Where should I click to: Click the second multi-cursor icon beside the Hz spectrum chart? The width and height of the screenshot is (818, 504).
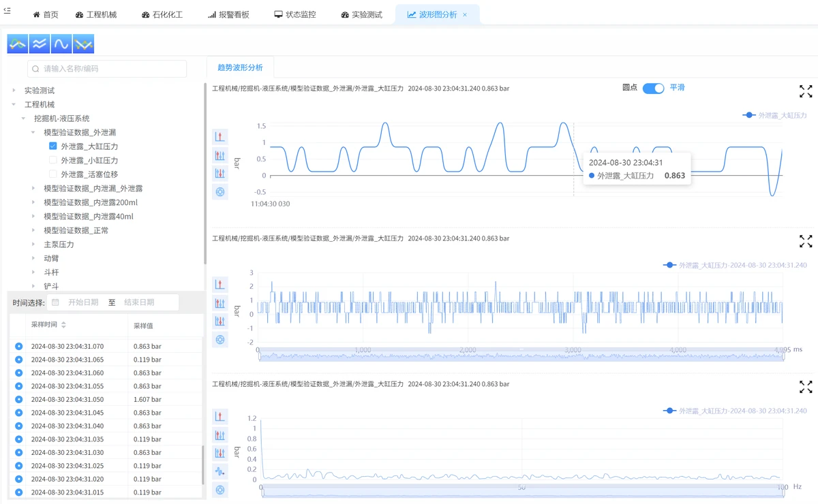click(219, 435)
